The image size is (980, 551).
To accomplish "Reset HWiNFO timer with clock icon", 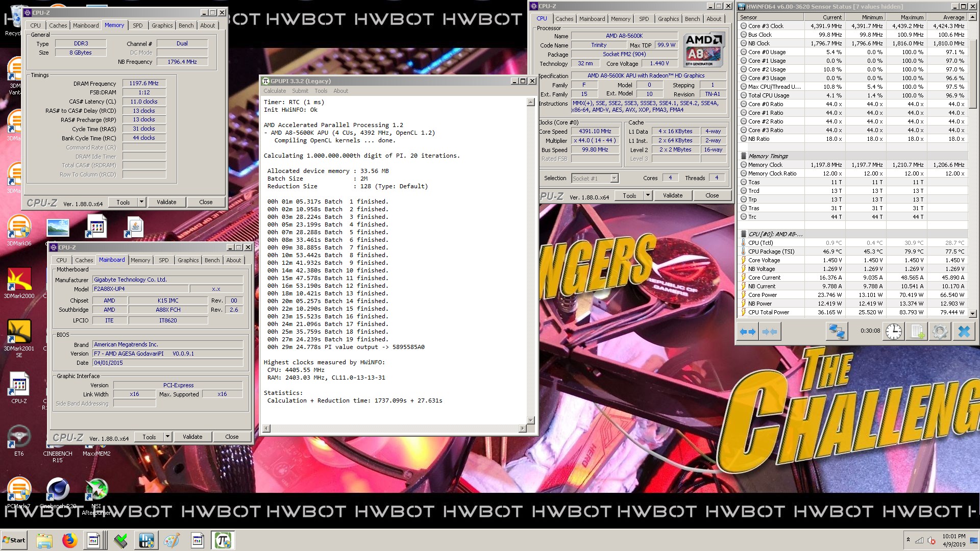I will point(893,331).
